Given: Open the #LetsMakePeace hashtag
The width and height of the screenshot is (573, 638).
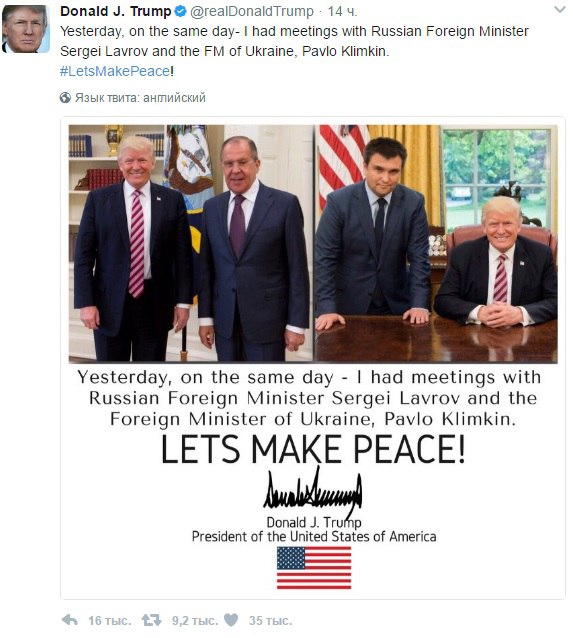Looking at the screenshot, I should pyautogui.click(x=115, y=71).
